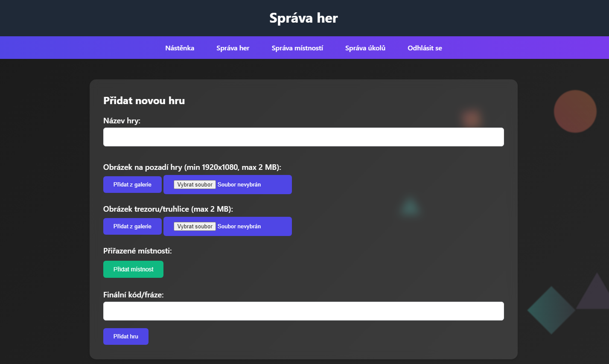Screen dimensions: 609x364
Task: Focus the Název hry text field
Action: click(x=303, y=137)
